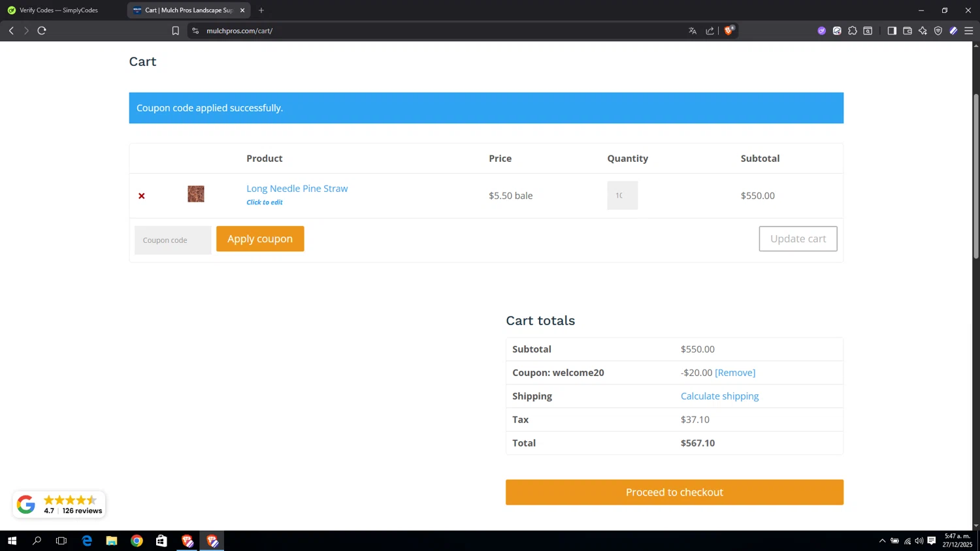The width and height of the screenshot is (980, 551).
Task: Open the volume speaker tray icon
Action: pyautogui.click(x=919, y=541)
